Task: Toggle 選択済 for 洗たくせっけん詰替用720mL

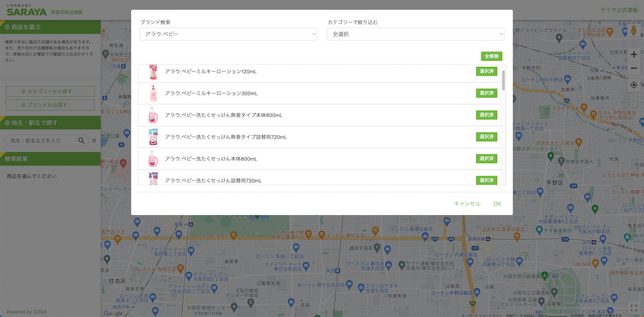Action: tap(487, 180)
